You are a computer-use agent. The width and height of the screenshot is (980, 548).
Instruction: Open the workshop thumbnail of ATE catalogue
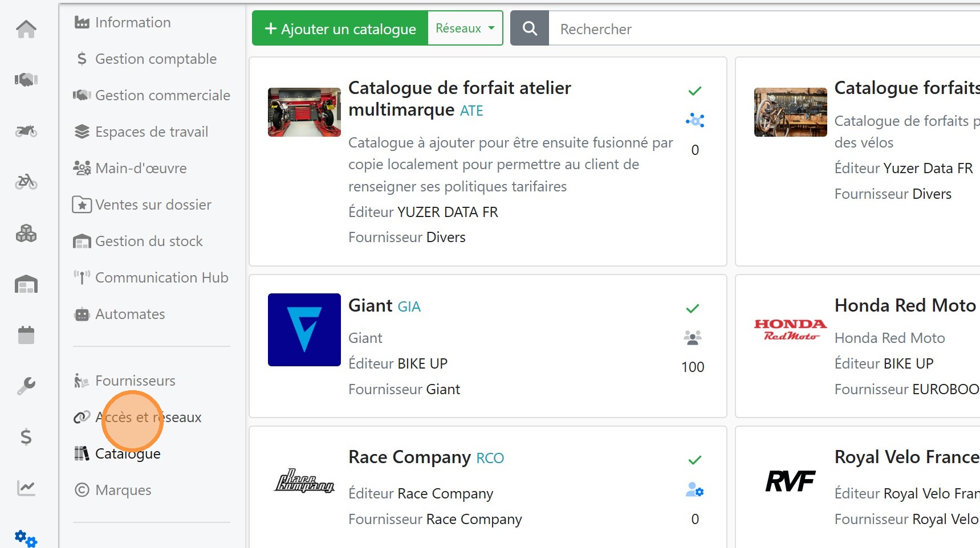click(x=304, y=112)
